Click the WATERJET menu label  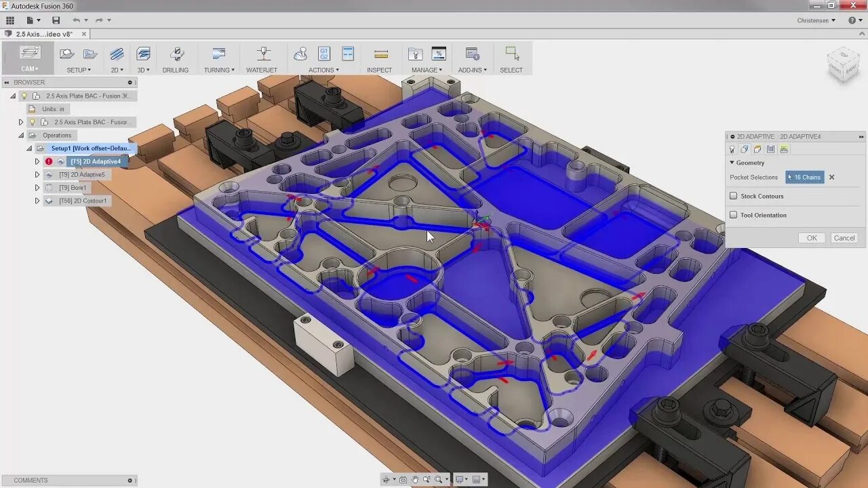pyautogui.click(x=262, y=70)
